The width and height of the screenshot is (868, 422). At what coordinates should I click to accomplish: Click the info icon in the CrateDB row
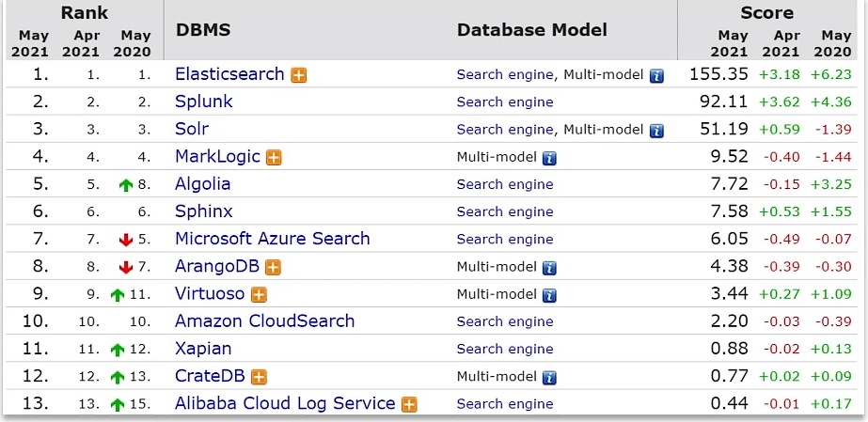(x=548, y=378)
